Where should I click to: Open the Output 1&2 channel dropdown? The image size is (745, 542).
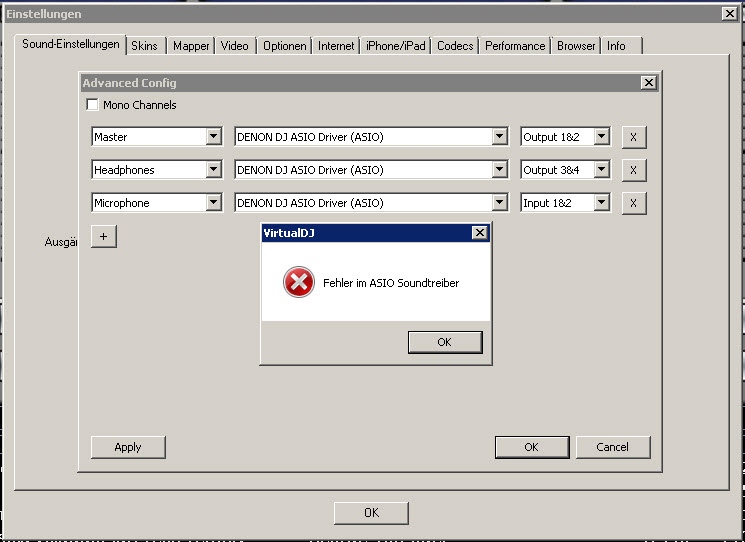pyautogui.click(x=602, y=137)
